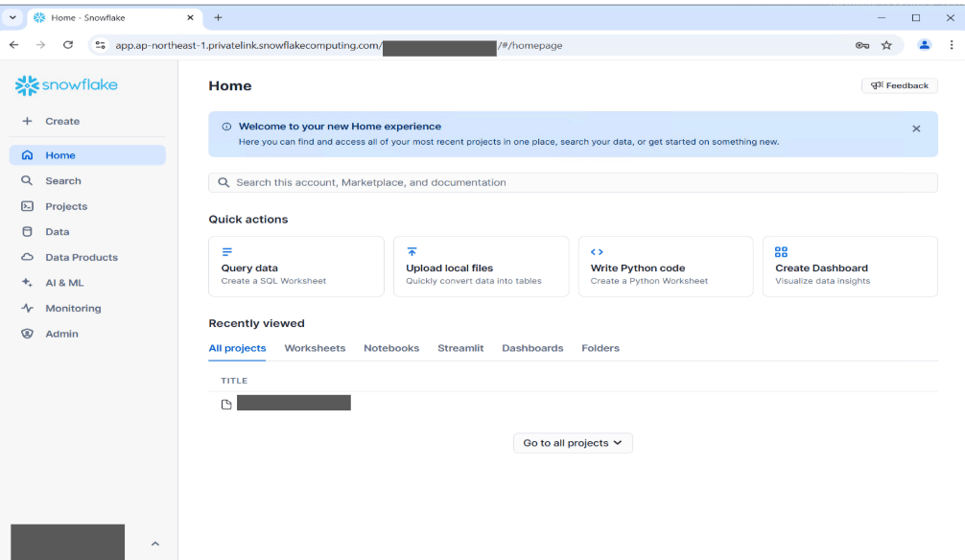Focus the account search input field

(573, 182)
